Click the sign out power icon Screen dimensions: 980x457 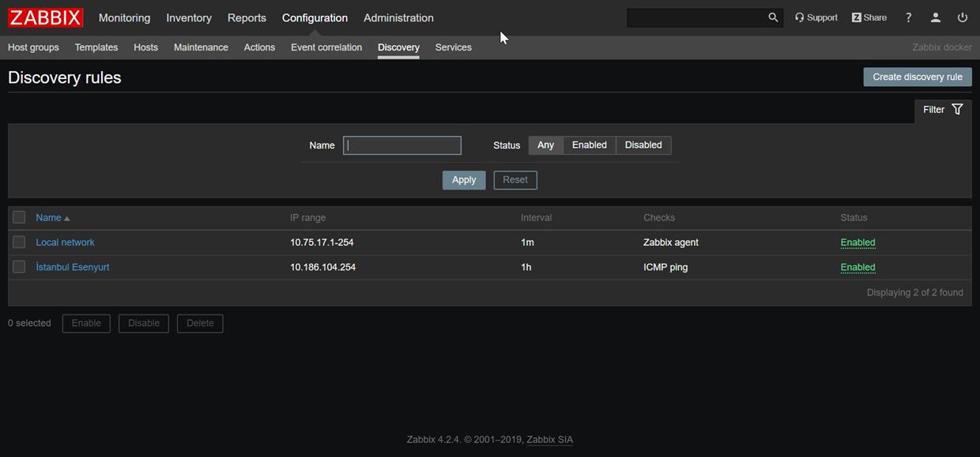pyautogui.click(x=962, y=17)
